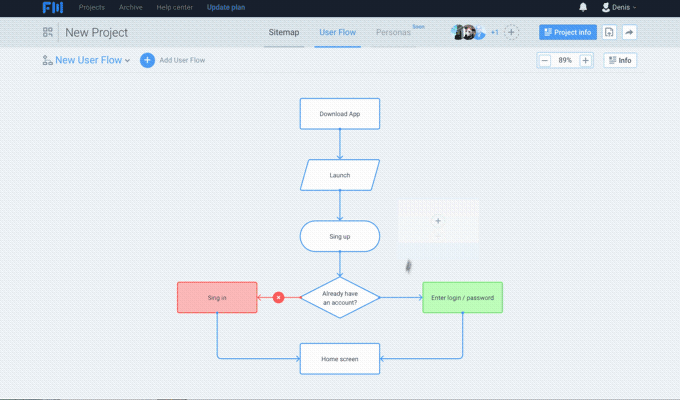
Task: Open the Denis user menu
Action: click(619, 7)
